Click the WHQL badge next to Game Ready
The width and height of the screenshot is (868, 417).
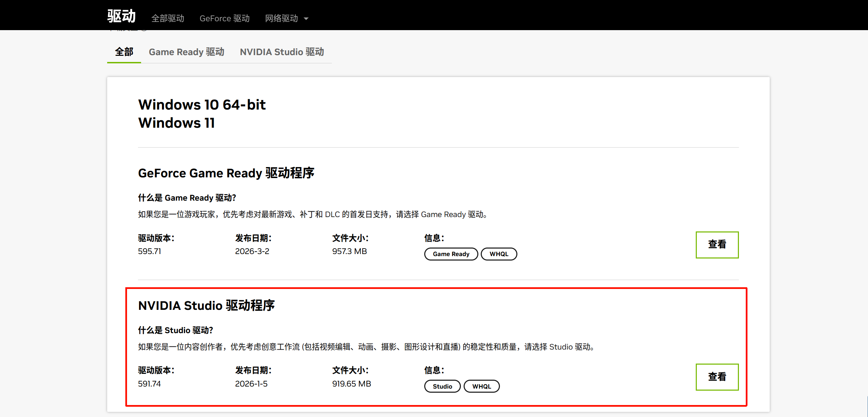tap(499, 254)
